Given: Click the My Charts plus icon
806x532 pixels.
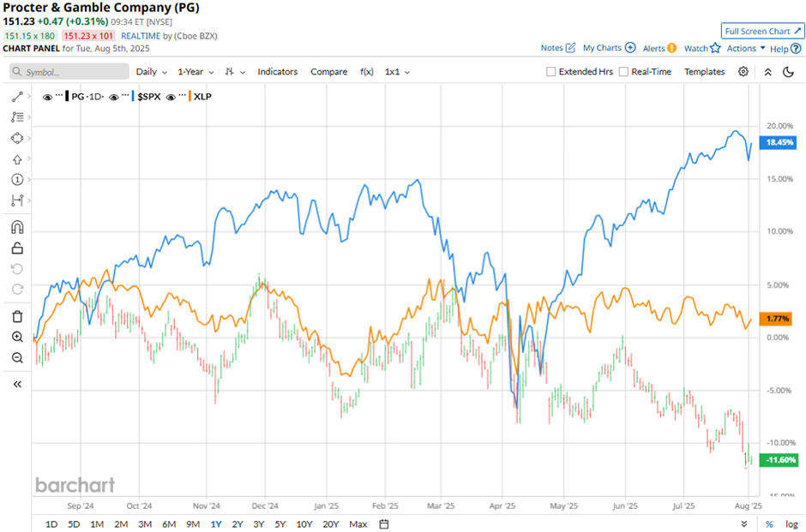Looking at the screenshot, I should point(630,47).
